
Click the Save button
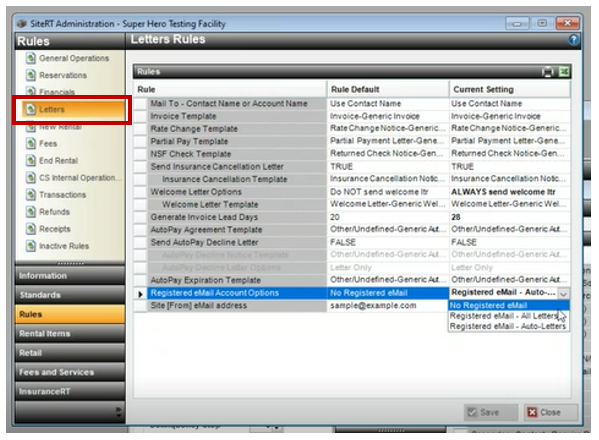click(x=491, y=412)
